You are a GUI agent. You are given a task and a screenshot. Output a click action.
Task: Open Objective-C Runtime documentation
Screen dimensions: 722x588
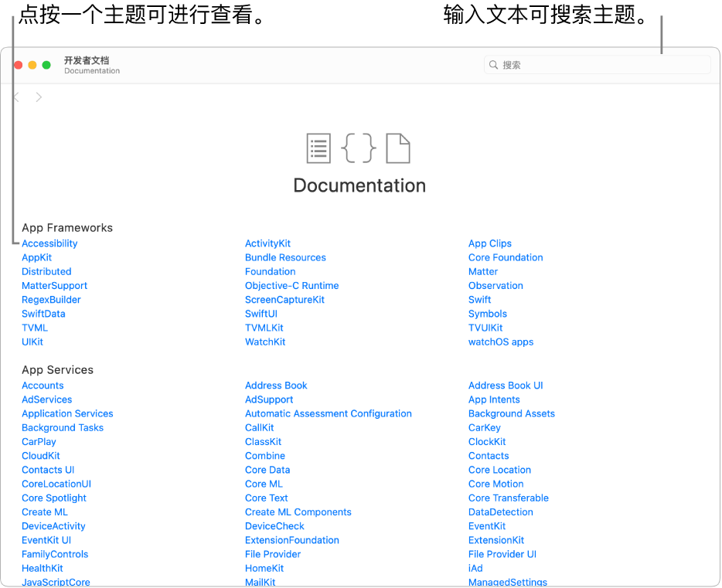click(292, 286)
